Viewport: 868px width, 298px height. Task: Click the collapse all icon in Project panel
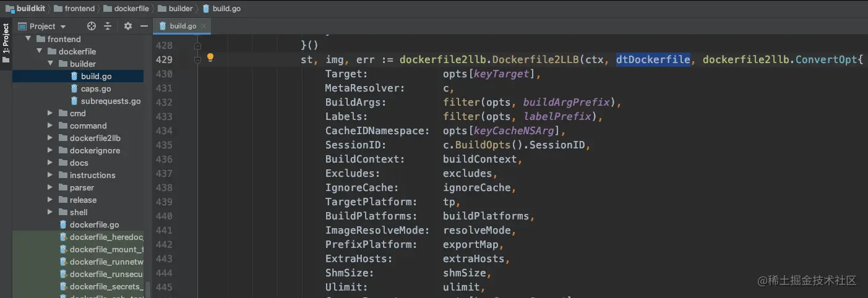pos(108,26)
